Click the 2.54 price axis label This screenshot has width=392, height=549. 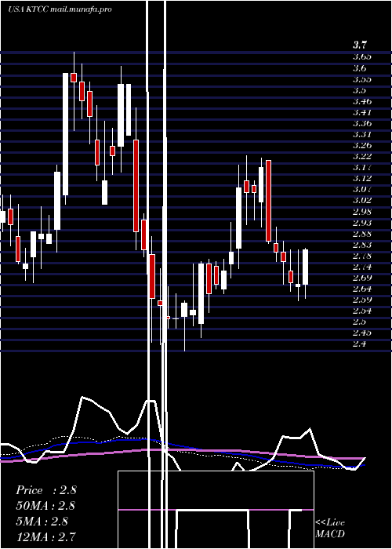tap(362, 311)
